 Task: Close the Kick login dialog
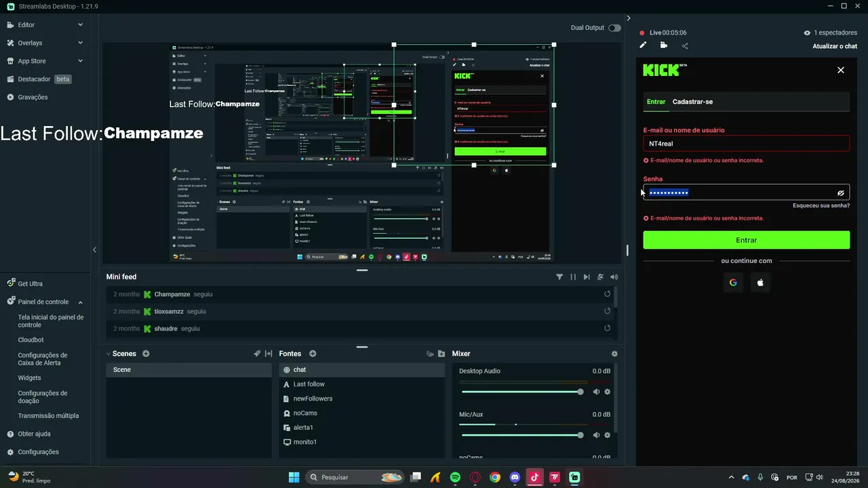[841, 70]
